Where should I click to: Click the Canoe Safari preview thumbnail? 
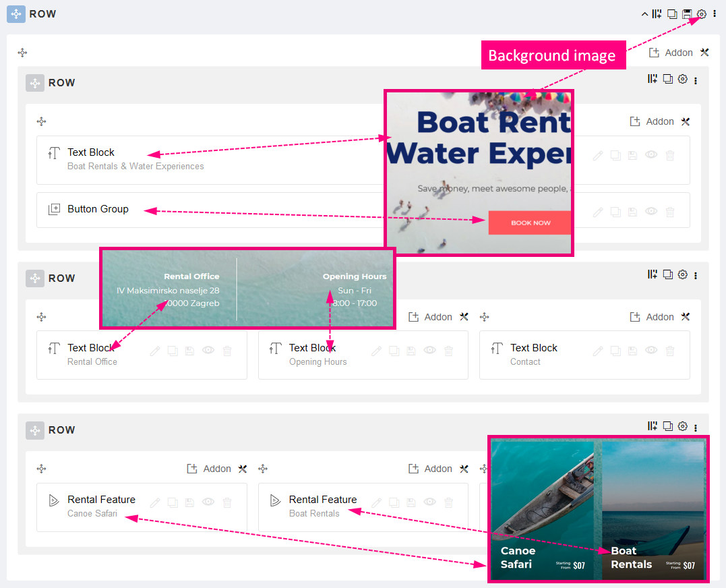[542, 509]
